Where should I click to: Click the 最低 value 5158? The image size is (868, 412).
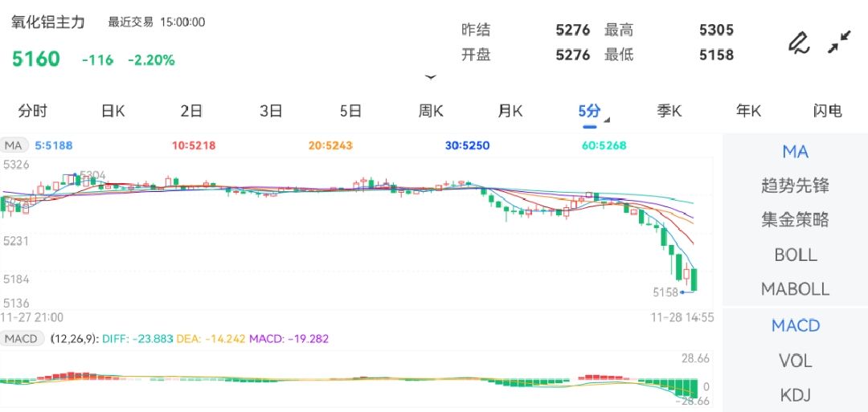[716, 55]
